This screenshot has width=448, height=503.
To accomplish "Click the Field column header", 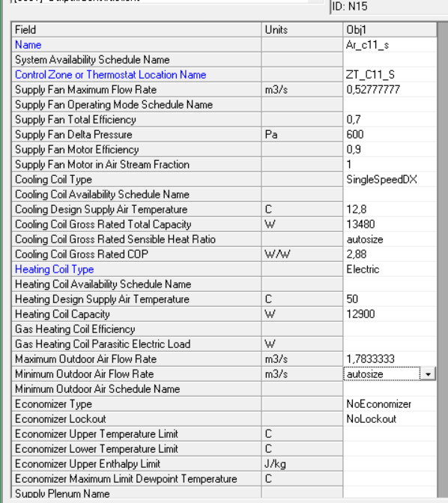I will (136, 30).
